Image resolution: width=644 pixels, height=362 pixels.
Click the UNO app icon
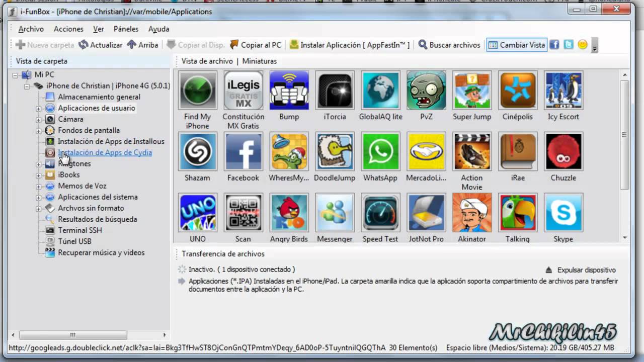(x=197, y=213)
